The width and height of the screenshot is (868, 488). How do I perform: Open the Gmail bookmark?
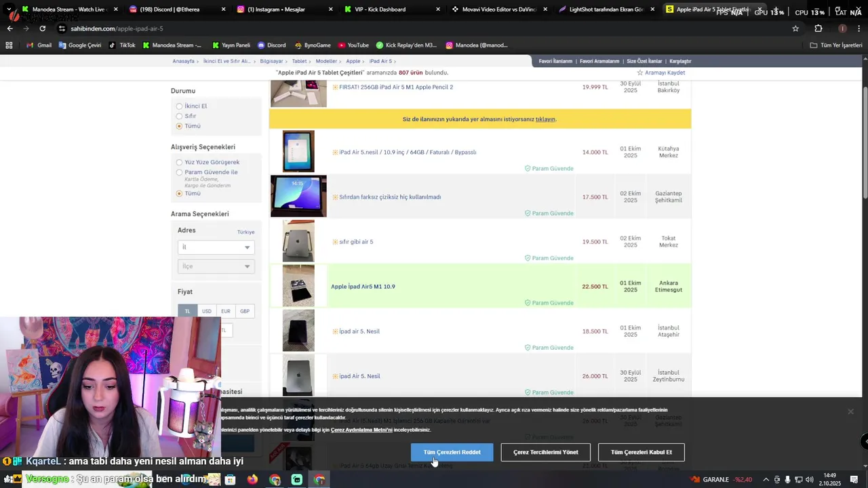(x=39, y=45)
